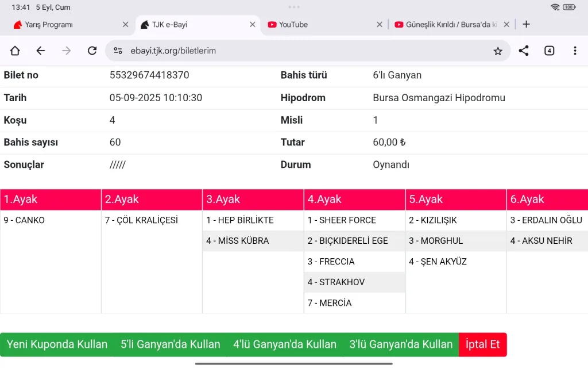This screenshot has width=588, height=368.
Task: Share the current page
Action: tap(524, 51)
